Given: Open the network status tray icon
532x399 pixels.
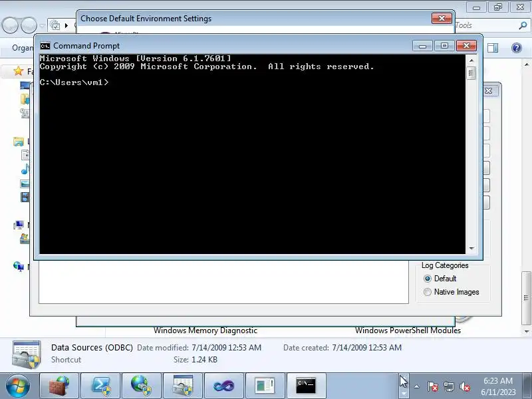Looking at the screenshot, I should tap(448, 386).
